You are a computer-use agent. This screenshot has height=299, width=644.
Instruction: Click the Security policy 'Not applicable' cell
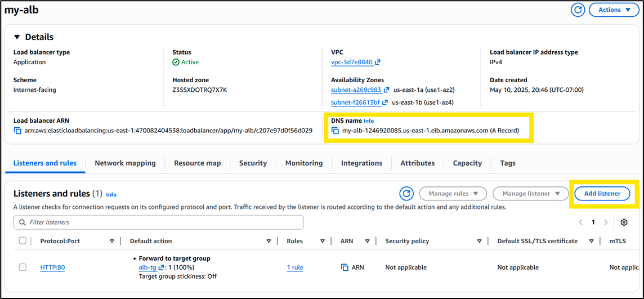(x=406, y=267)
